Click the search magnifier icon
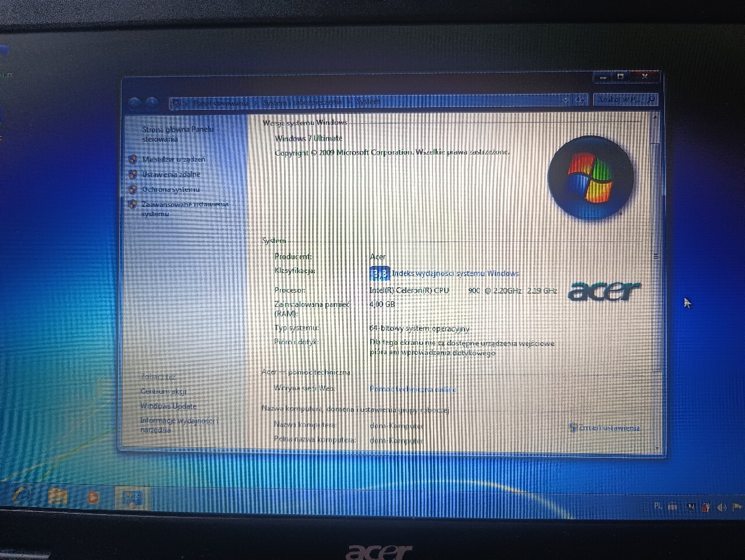Screen dimensions: 745x560 tap(651, 100)
